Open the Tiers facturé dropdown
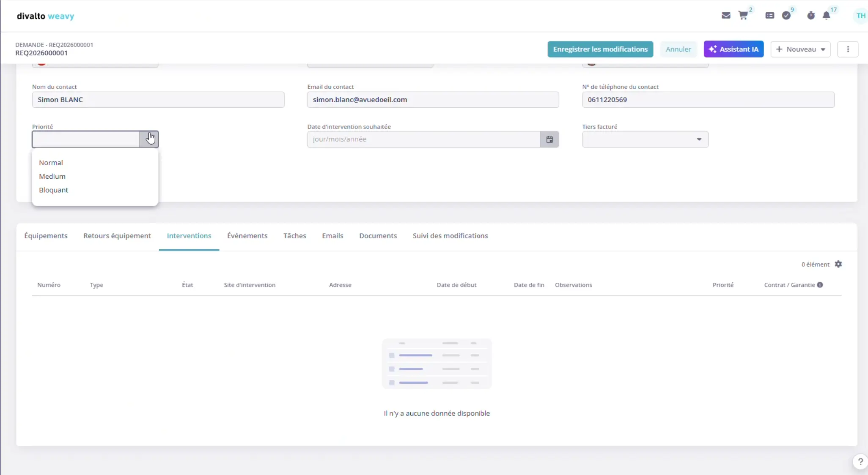The image size is (868, 475). click(645, 139)
